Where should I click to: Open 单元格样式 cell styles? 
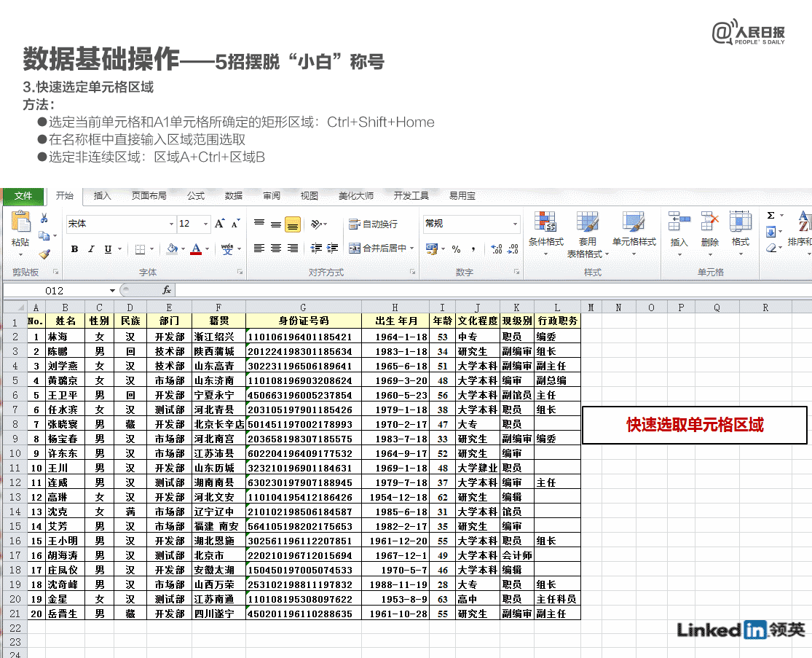634,233
